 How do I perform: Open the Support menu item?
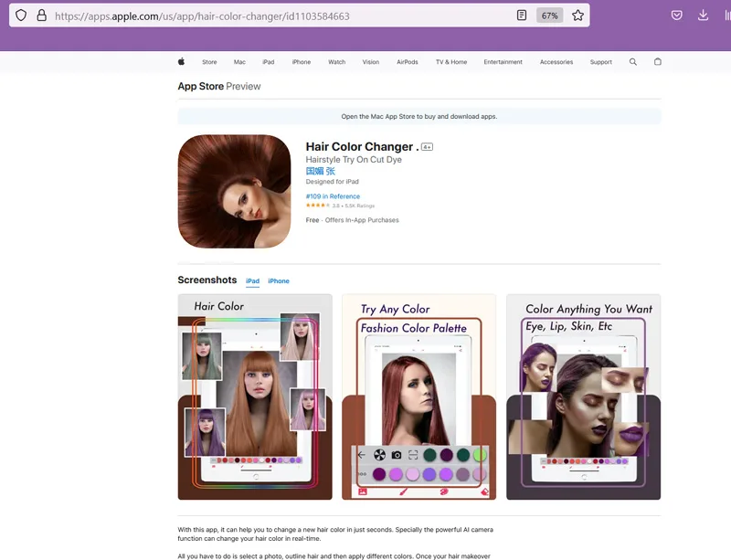click(x=601, y=62)
